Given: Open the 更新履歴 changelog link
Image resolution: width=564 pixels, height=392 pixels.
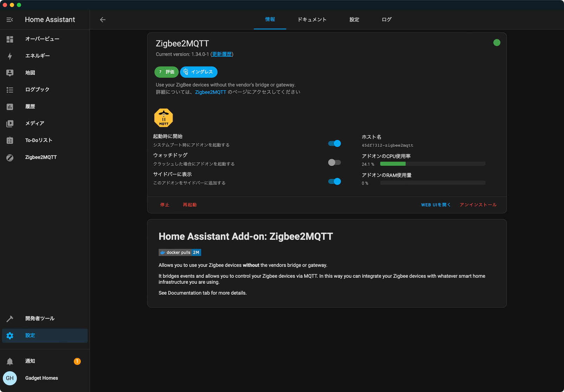Looking at the screenshot, I should pyautogui.click(x=222, y=54).
